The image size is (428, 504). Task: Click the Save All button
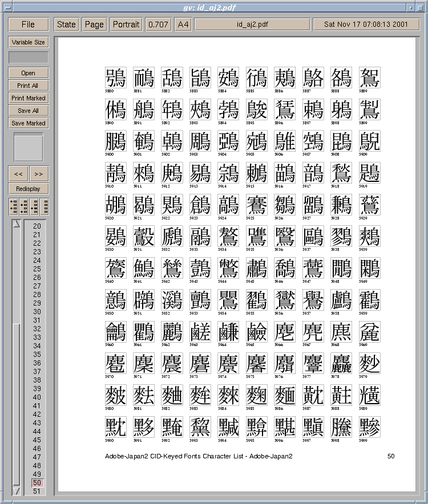coord(28,111)
